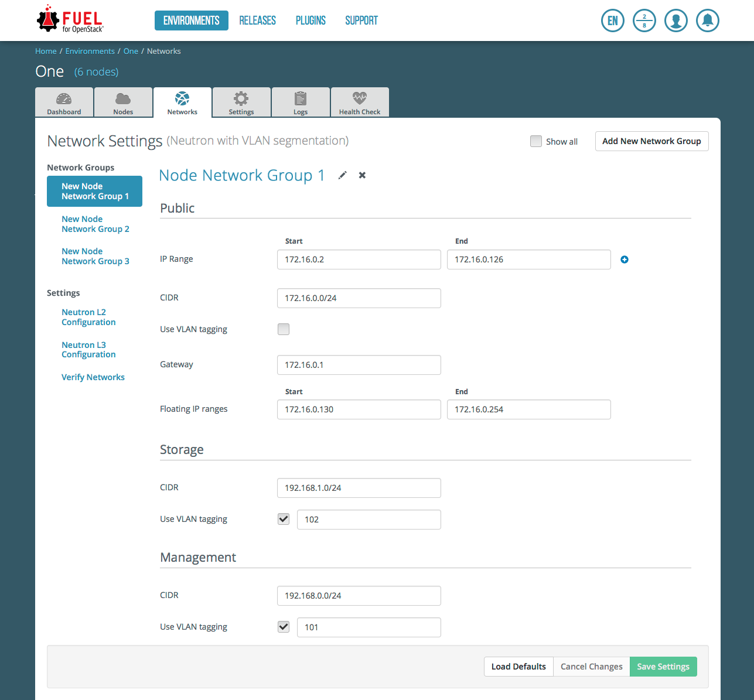The width and height of the screenshot is (754, 700).
Task: Delete node network group with X icon
Action: coord(362,175)
